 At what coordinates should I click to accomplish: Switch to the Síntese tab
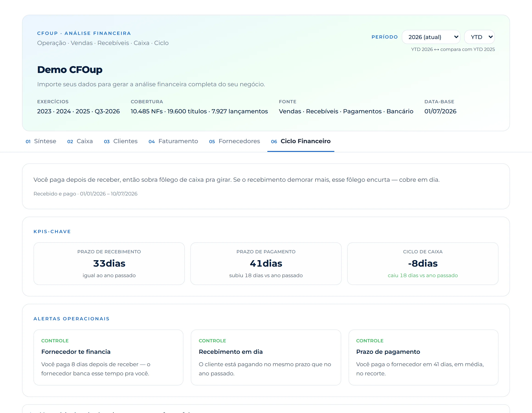41,141
